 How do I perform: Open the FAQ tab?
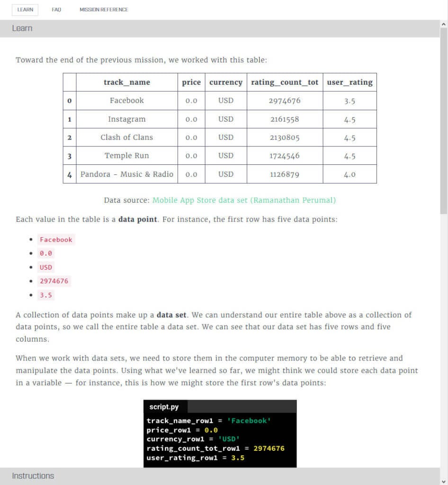[x=56, y=9]
